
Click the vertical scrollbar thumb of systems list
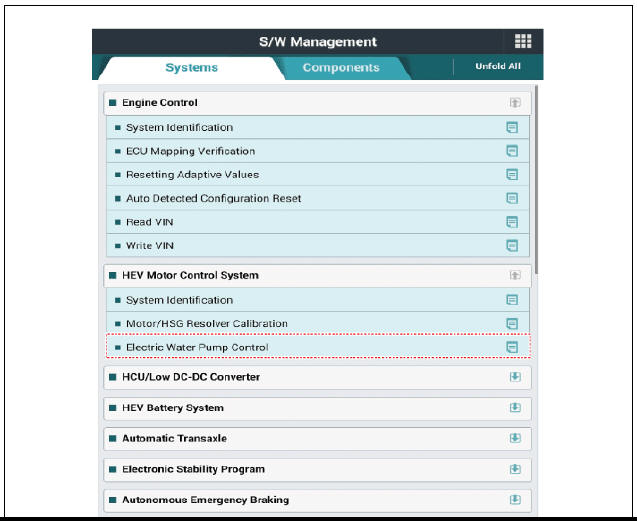[537, 180]
